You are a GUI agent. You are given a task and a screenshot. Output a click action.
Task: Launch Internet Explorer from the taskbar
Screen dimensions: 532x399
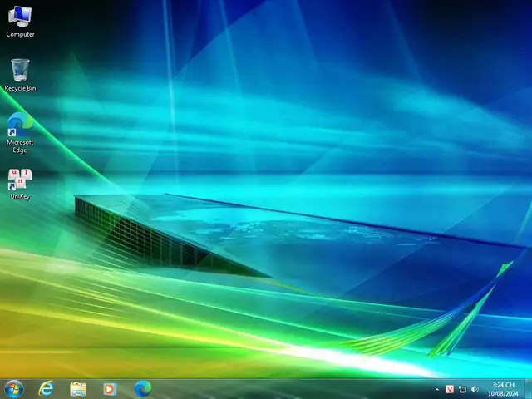pos(47,389)
